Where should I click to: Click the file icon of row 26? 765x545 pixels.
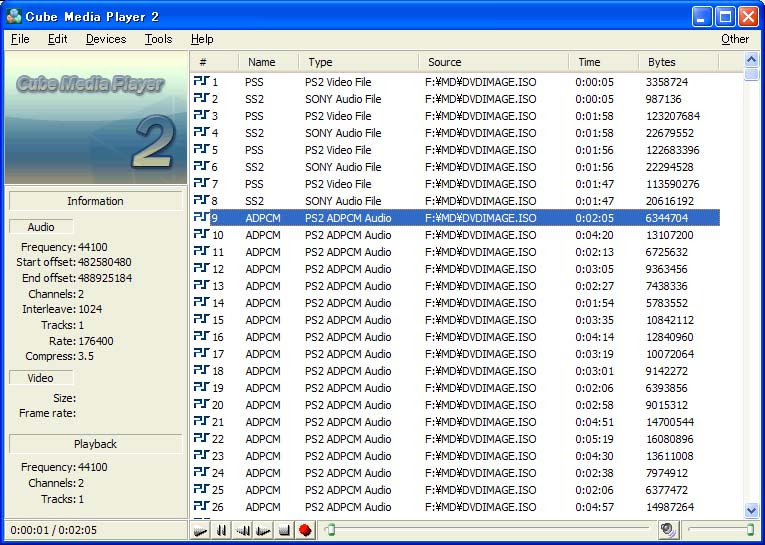tap(201, 505)
